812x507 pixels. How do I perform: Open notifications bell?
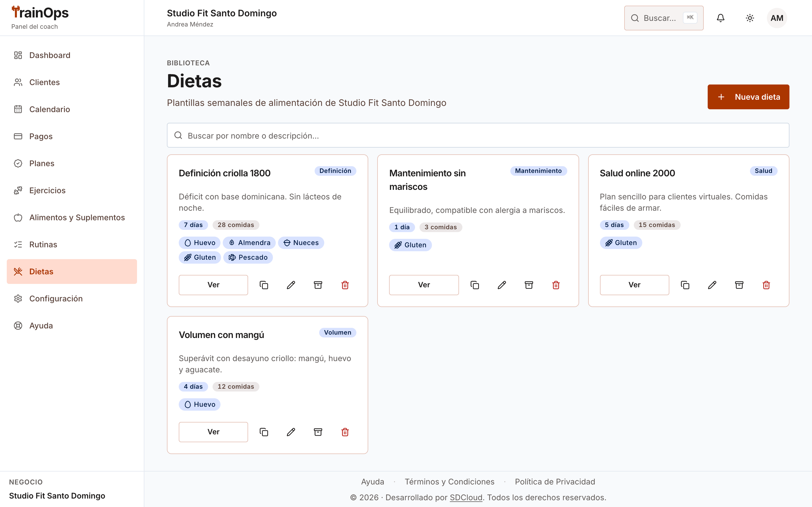point(720,18)
